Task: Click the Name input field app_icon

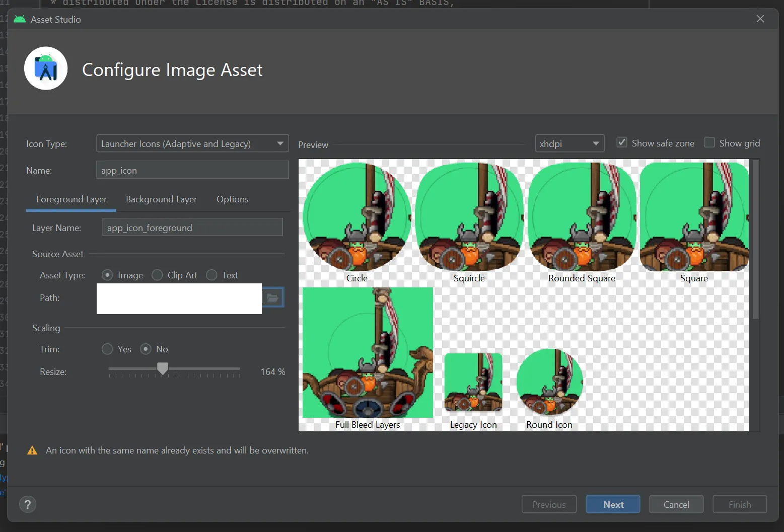Action: (192, 170)
